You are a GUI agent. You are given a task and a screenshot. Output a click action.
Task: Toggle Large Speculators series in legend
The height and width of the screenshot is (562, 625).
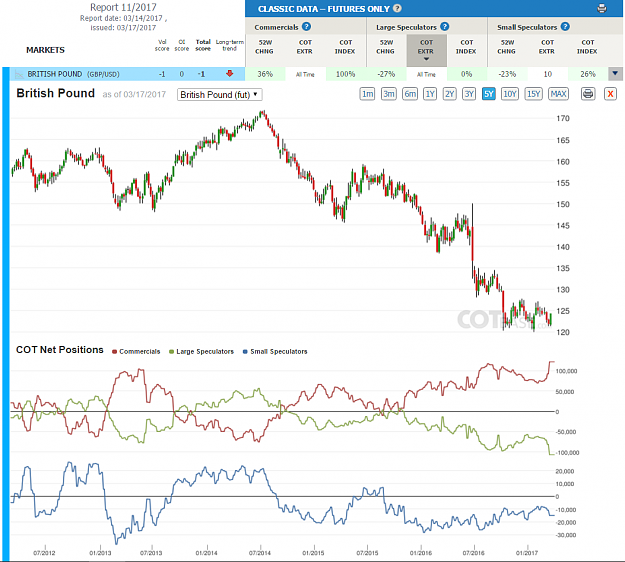click(201, 352)
